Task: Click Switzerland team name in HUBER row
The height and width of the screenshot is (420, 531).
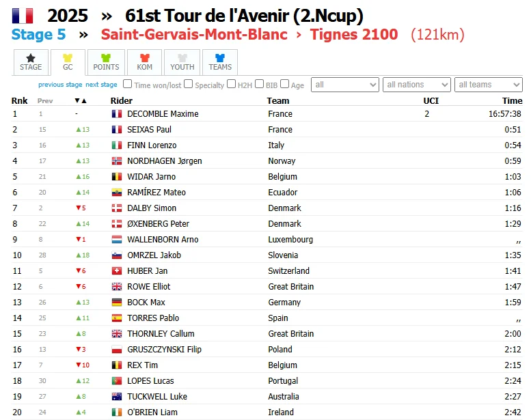Action: click(289, 270)
